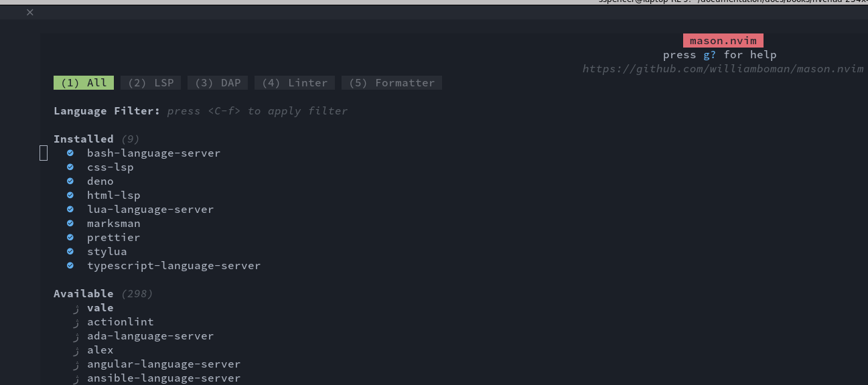Expand the ada-language-server package entry
The width and height of the screenshot is (868, 385).
pyautogui.click(x=150, y=336)
